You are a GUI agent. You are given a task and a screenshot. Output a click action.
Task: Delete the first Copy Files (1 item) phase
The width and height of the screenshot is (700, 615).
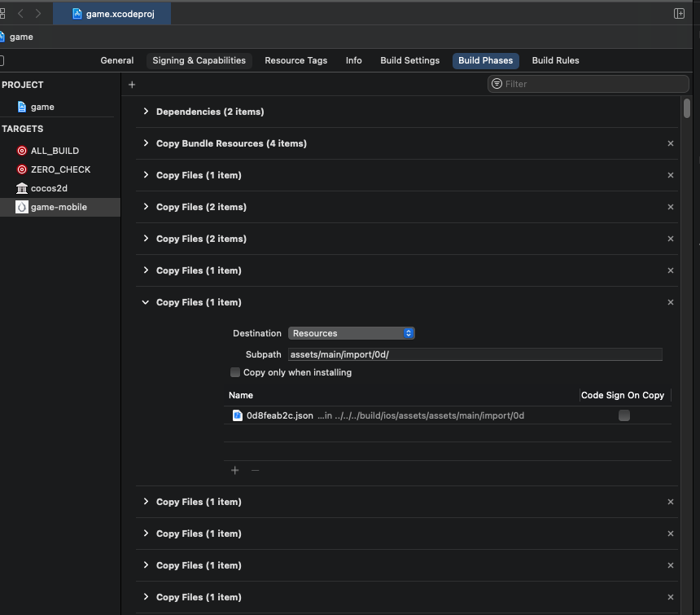click(x=671, y=175)
